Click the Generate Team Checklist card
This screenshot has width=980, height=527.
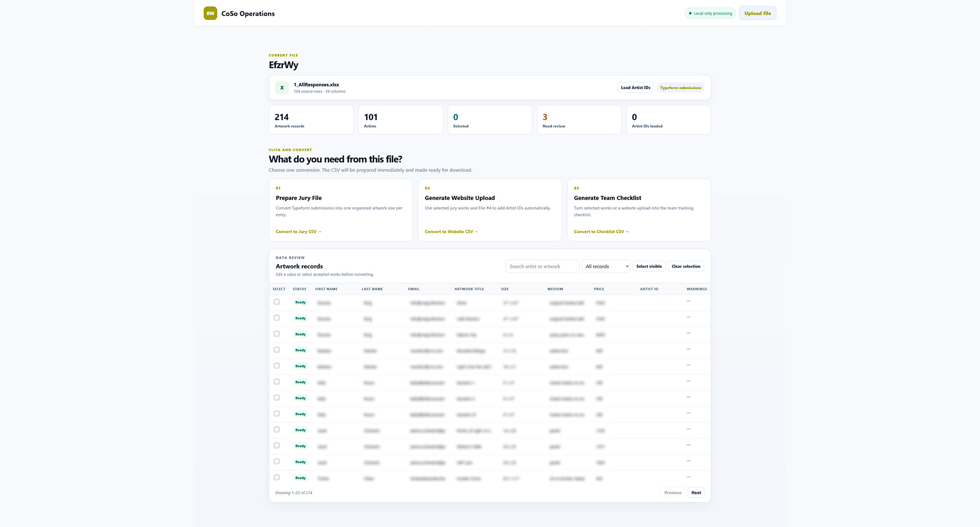tap(639, 210)
